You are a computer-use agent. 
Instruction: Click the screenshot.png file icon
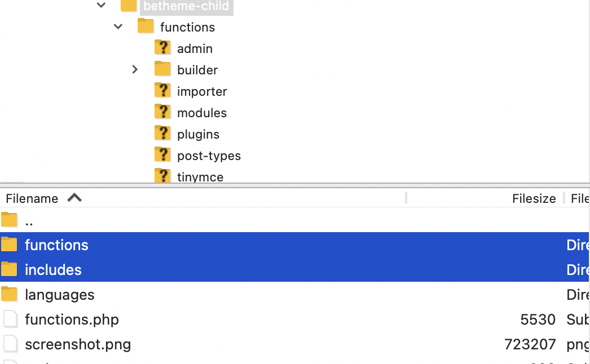[x=10, y=344]
